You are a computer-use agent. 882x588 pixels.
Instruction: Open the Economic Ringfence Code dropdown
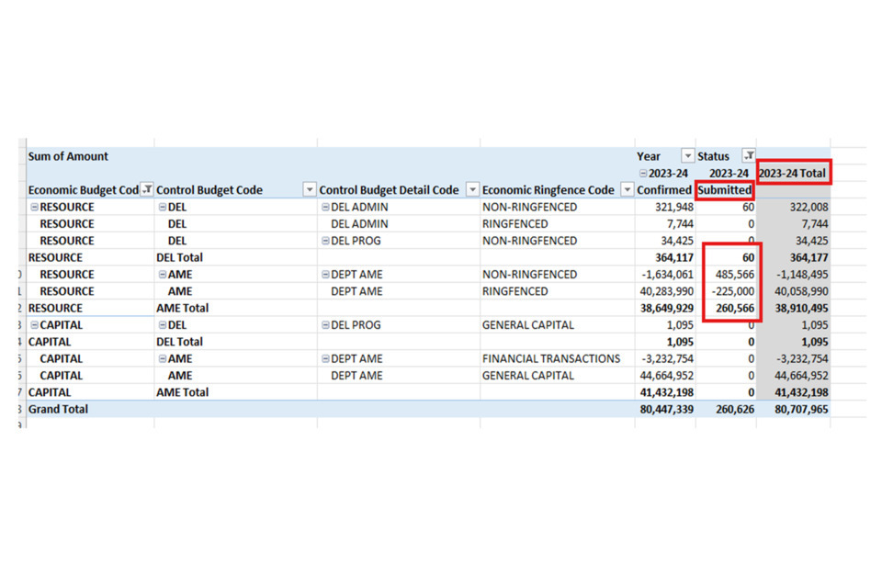tap(627, 190)
